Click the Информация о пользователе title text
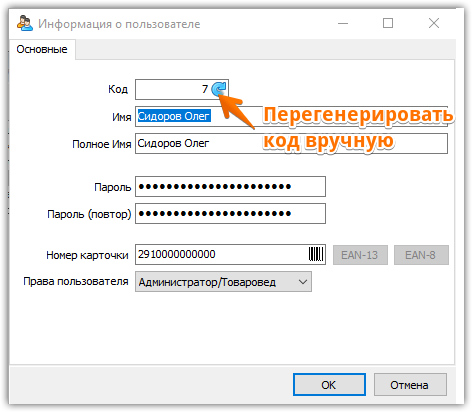 [x=119, y=24]
